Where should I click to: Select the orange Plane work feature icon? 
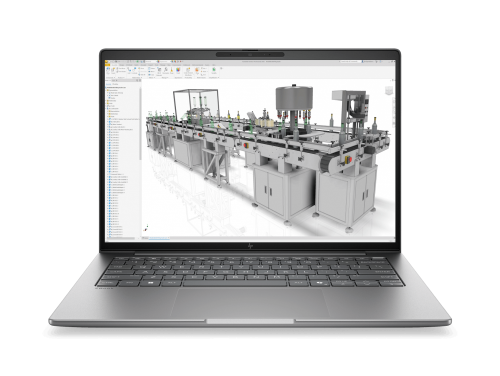pos(197,70)
